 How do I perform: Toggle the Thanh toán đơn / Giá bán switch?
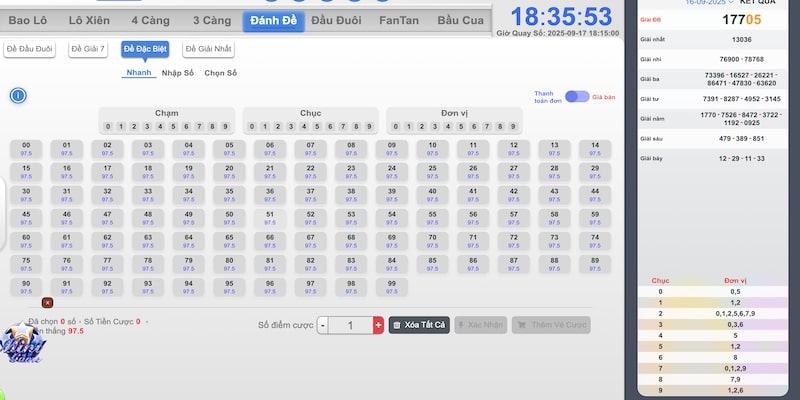tap(576, 96)
